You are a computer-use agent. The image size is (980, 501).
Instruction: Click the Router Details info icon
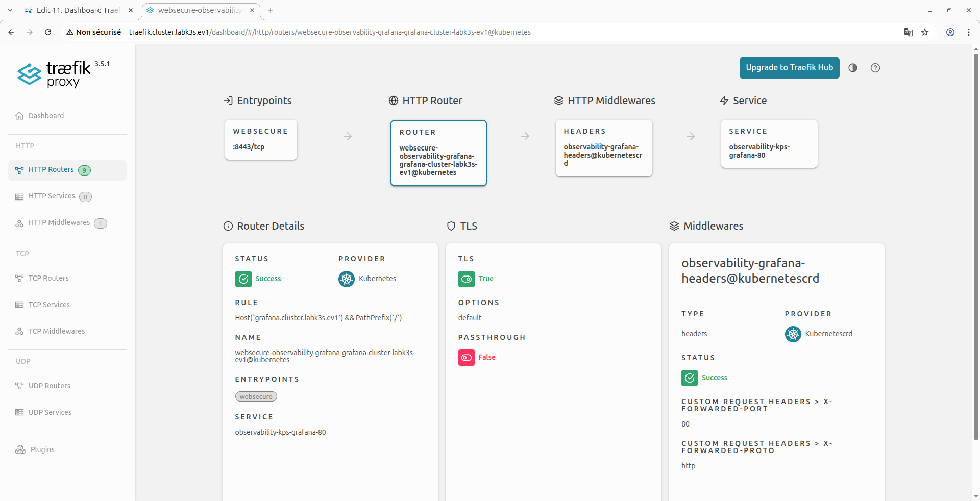(228, 226)
